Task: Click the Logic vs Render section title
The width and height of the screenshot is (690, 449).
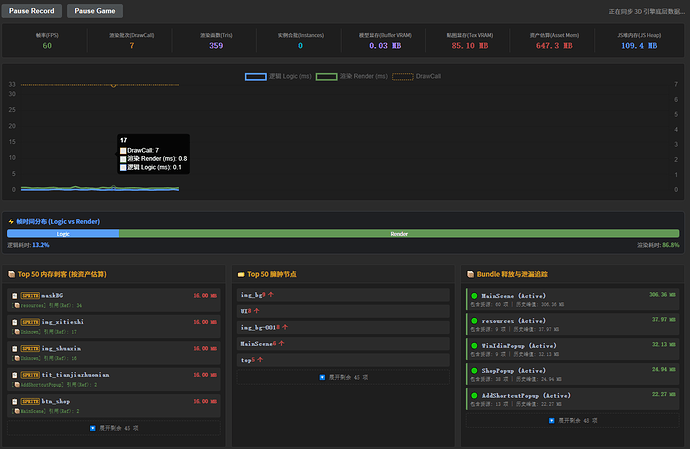Action: pyautogui.click(x=58, y=221)
